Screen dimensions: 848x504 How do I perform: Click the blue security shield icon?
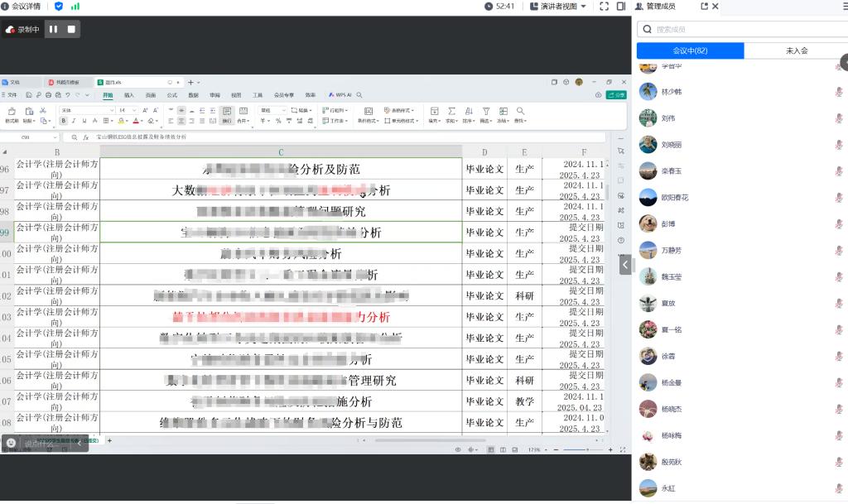coord(58,7)
